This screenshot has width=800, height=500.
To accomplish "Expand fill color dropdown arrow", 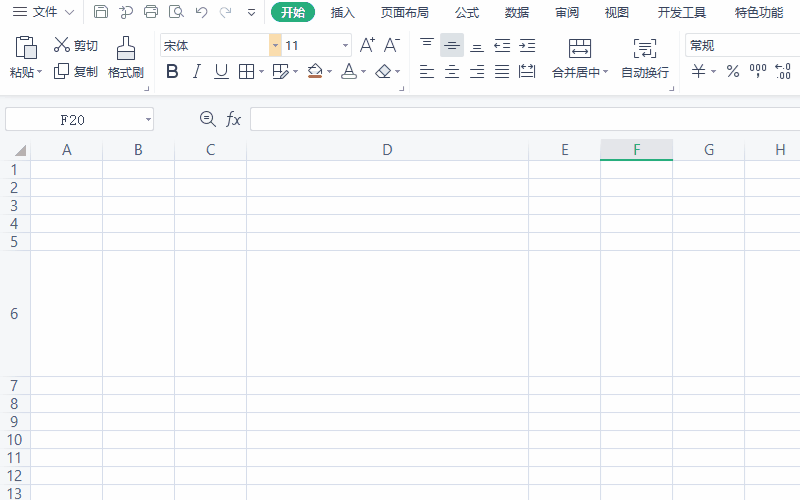I will click(330, 71).
